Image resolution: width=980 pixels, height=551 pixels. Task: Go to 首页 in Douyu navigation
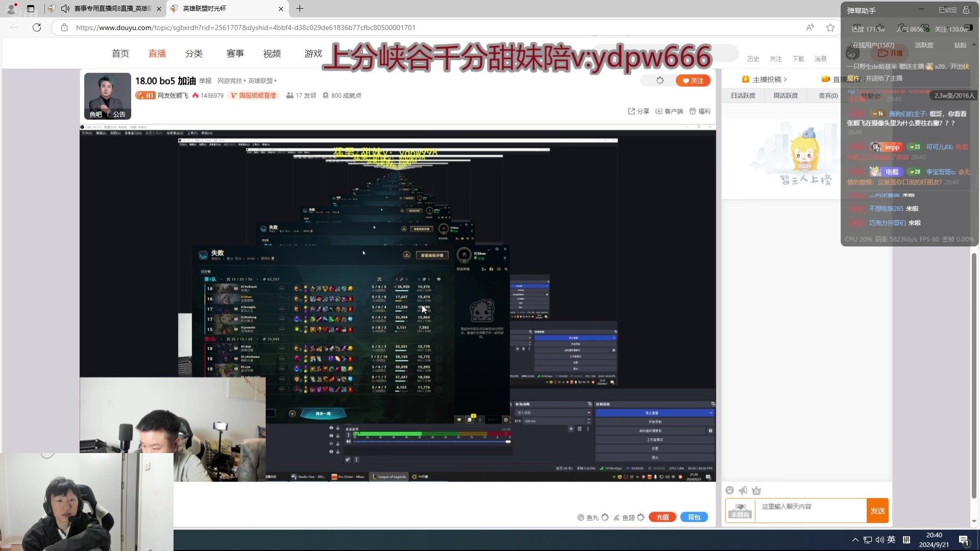coord(120,54)
